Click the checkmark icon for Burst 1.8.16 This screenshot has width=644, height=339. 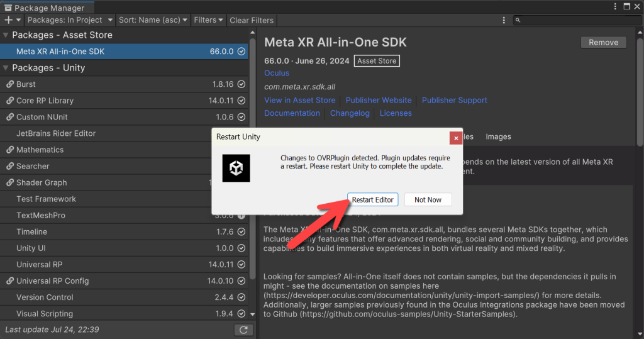click(241, 84)
